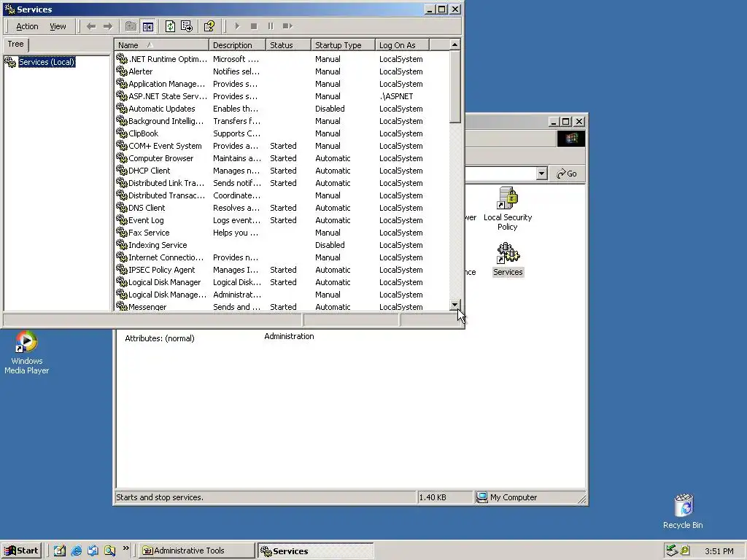Image resolution: width=747 pixels, height=560 pixels.
Task: Sort by the Description column header
Action: (237, 44)
